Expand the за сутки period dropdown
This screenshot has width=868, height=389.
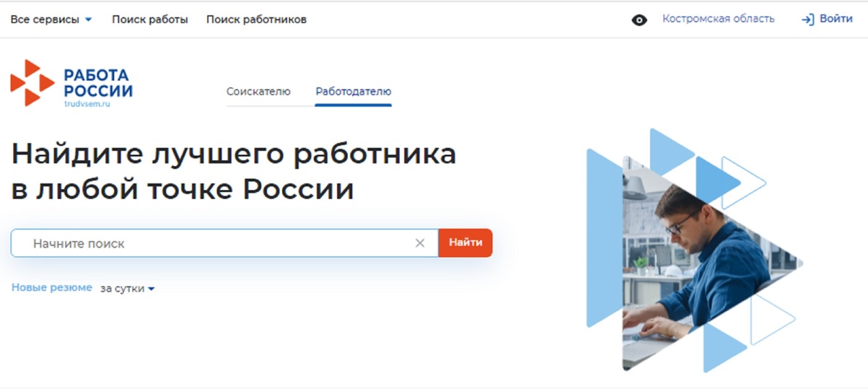pyautogui.click(x=128, y=289)
